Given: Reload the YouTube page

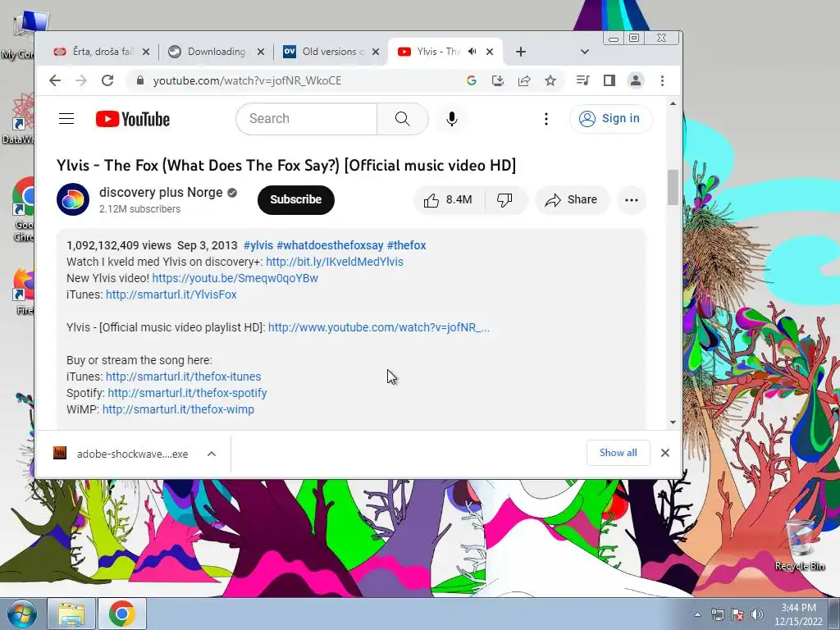Looking at the screenshot, I should [107, 80].
